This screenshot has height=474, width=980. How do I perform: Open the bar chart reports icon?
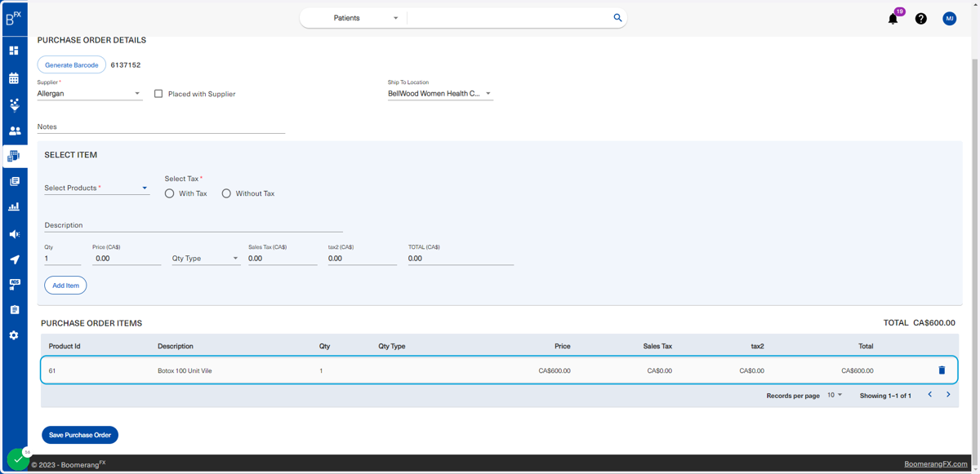pyautogui.click(x=14, y=207)
